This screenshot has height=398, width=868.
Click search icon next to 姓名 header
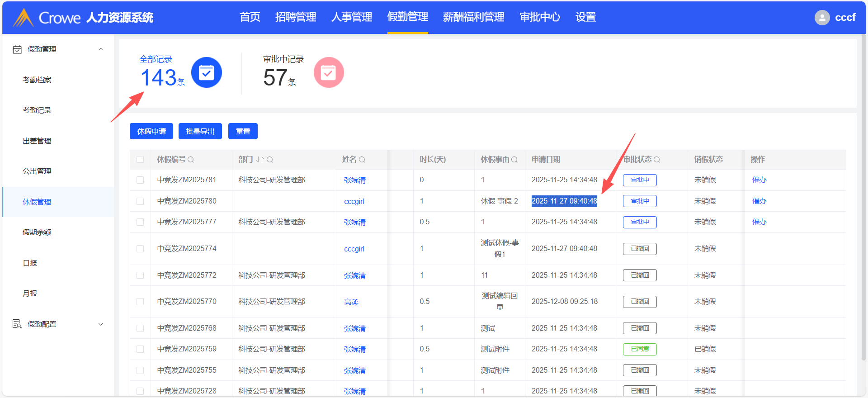(x=362, y=160)
